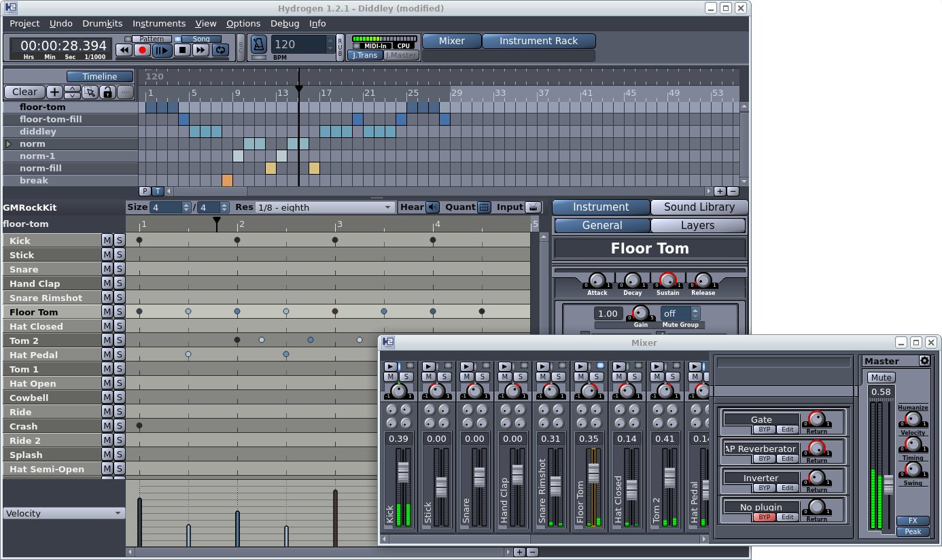The width and height of the screenshot is (942, 560).
Task: Click the Kick volume fader in Mixer
Action: pyautogui.click(x=404, y=472)
